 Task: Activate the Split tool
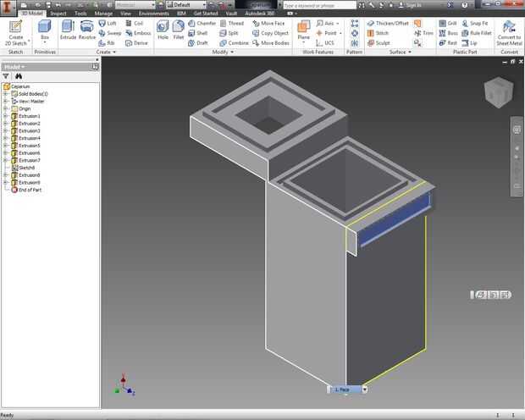coord(229,33)
